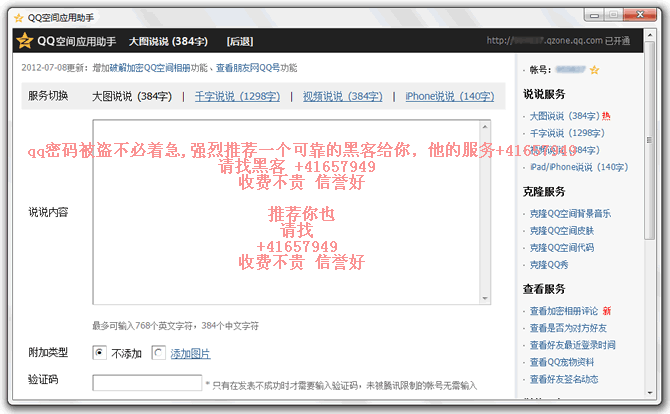Screen dimensions: 670x414
Task: Focus the 验证码 input field
Action: pyautogui.click(x=147, y=383)
